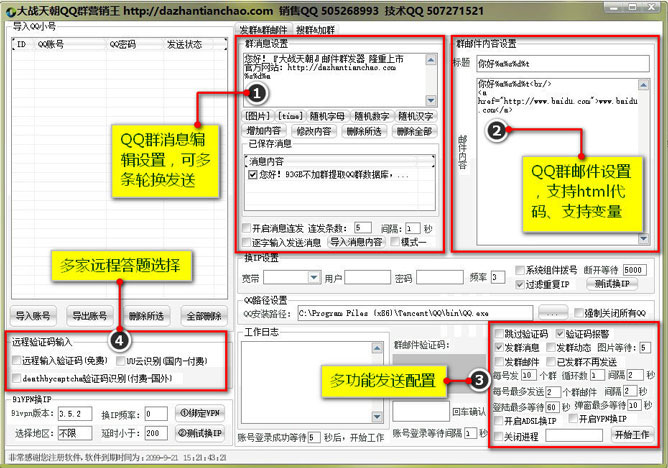Insert [time] variable into message
The image size is (668, 468).
pyautogui.click(x=290, y=116)
